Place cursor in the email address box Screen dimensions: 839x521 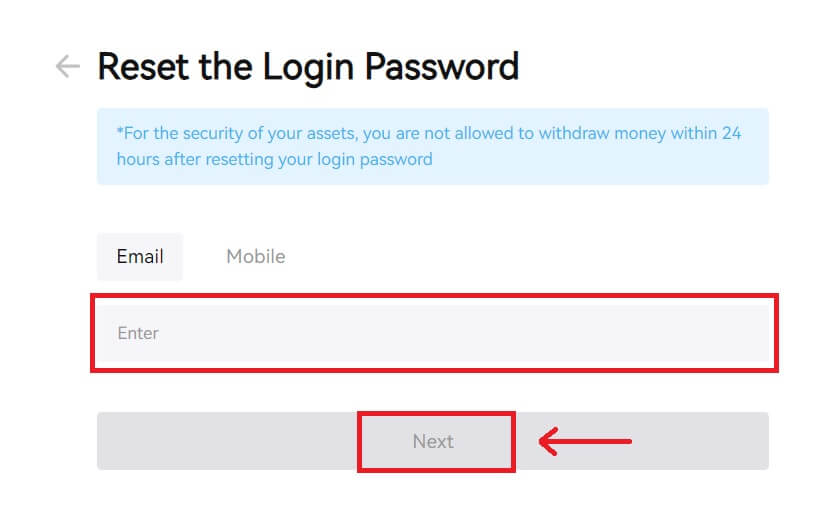(x=433, y=333)
